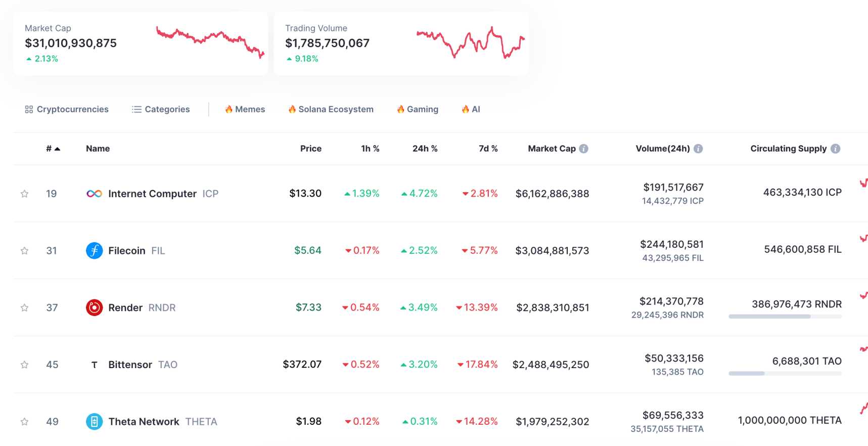Click Filecoin price $5.64
Viewport: 868px width, 446px height.
308,250
